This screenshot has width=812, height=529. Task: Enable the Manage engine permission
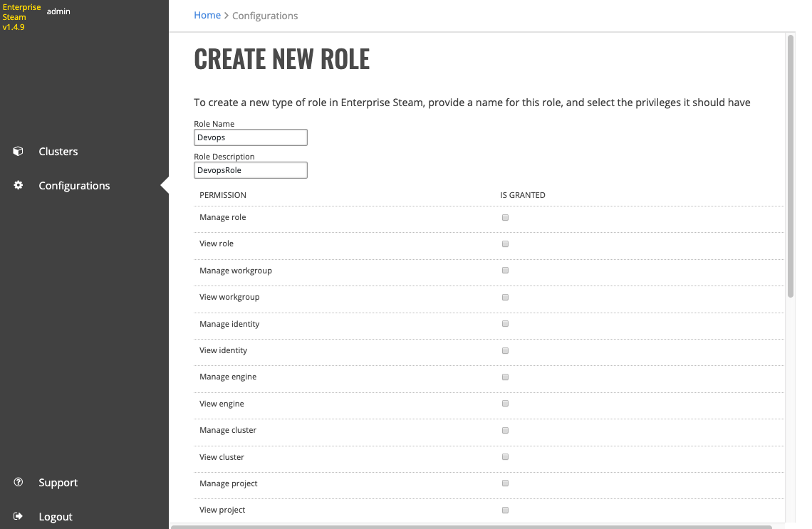coord(505,377)
